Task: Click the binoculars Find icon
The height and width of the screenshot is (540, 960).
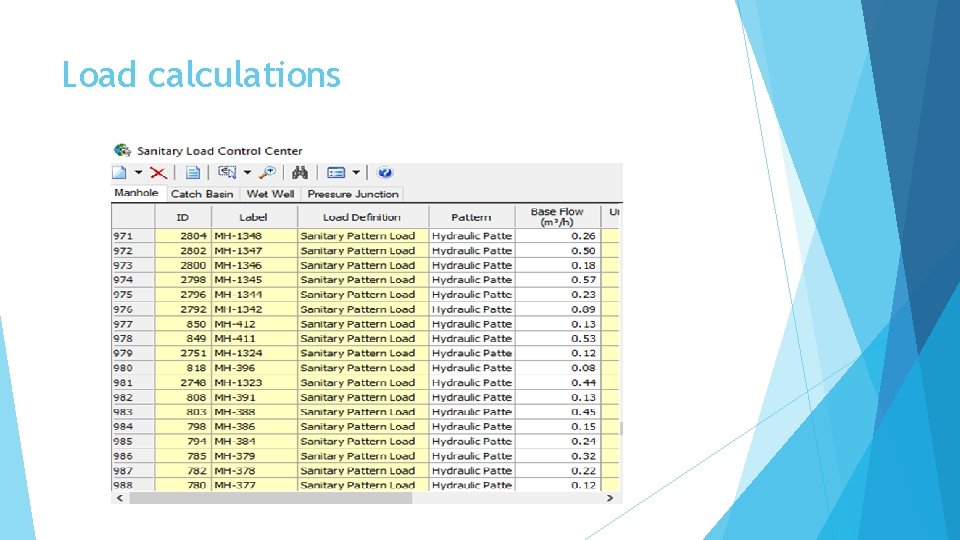Action: pos(299,173)
